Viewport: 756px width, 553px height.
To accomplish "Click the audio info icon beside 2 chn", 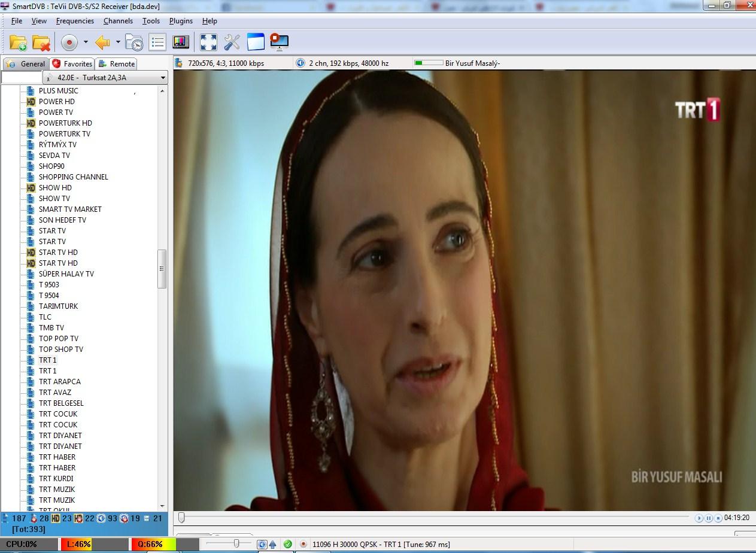I will point(300,63).
